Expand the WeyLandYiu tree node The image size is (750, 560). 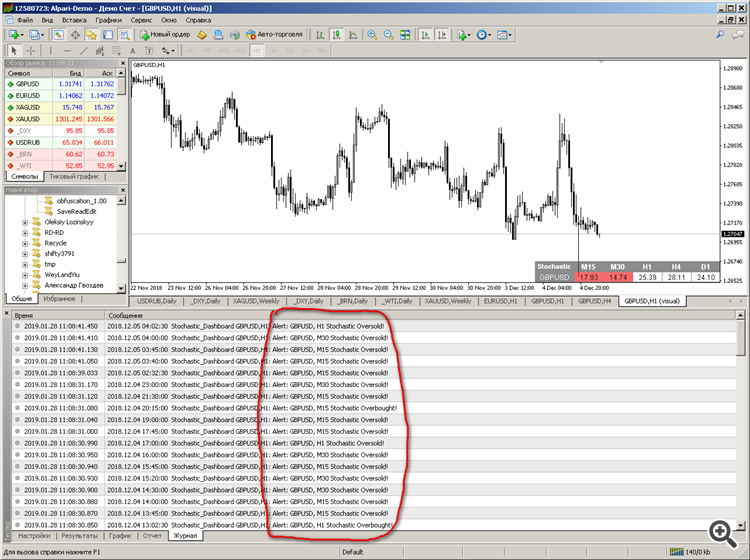25,275
